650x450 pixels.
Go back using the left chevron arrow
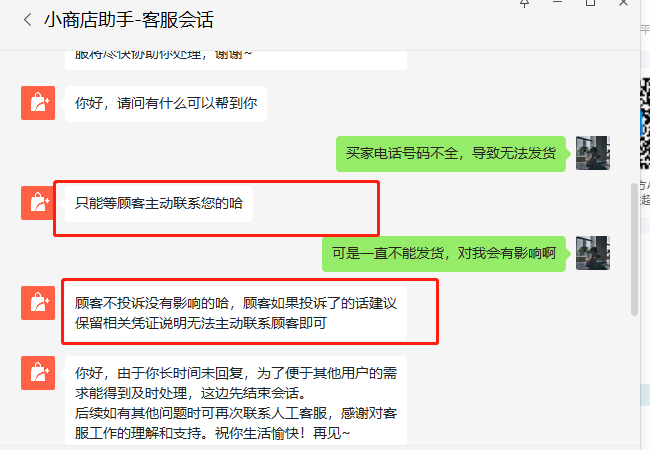click(x=28, y=20)
